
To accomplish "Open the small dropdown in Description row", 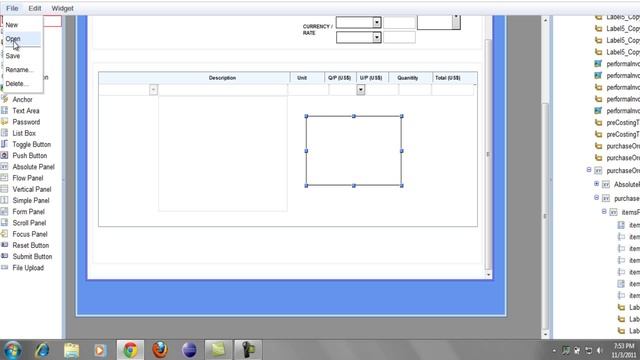I will (x=153, y=89).
